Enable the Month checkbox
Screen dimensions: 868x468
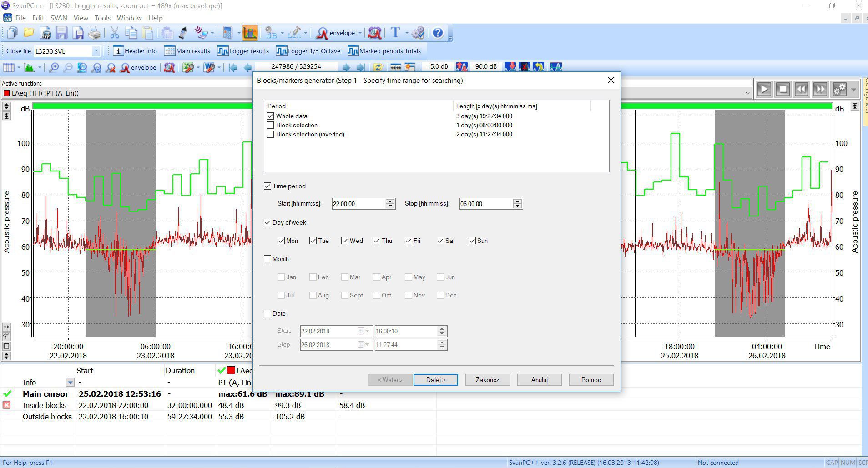click(x=267, y=259)
